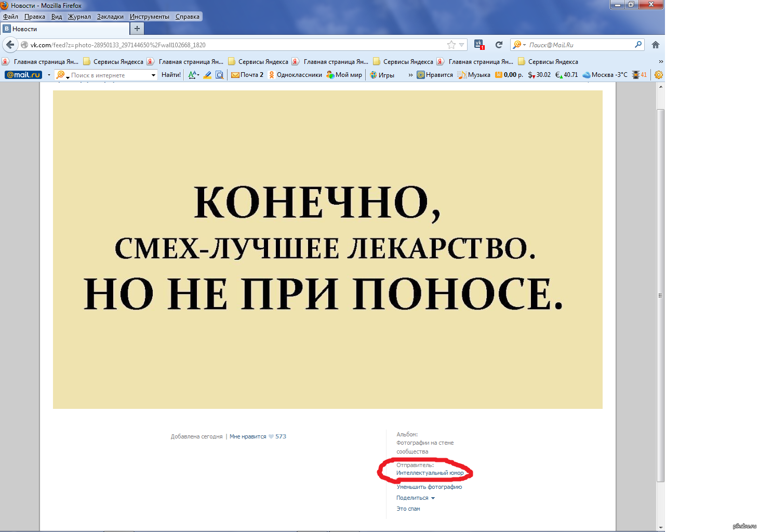The image size is (759, 532).
Task: Open sender Интеллектуальный юмор
Action: (430, 473)
